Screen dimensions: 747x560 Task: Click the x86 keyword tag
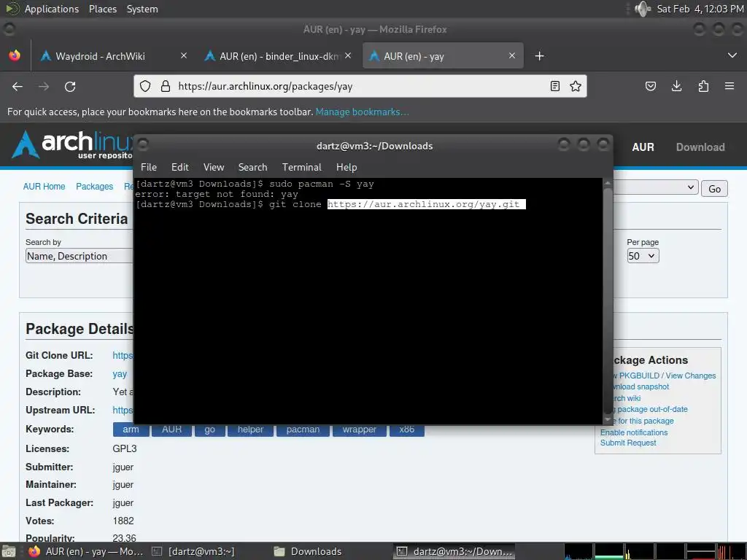coord(406,429)
